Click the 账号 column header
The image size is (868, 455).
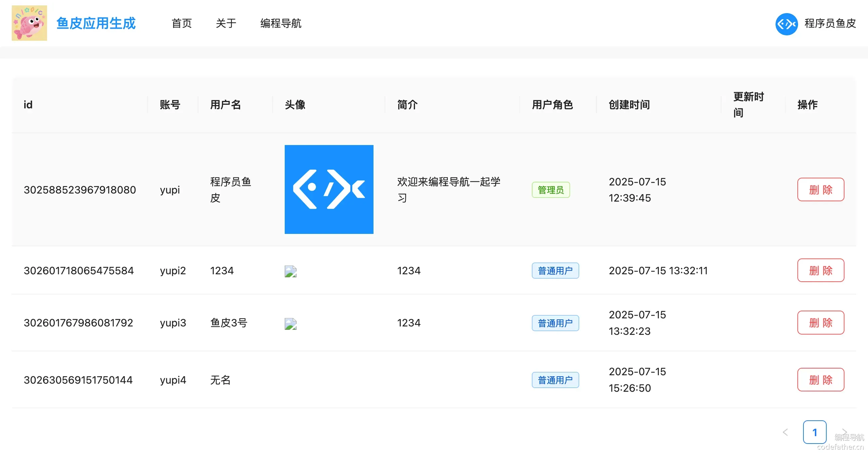point(170,105)
